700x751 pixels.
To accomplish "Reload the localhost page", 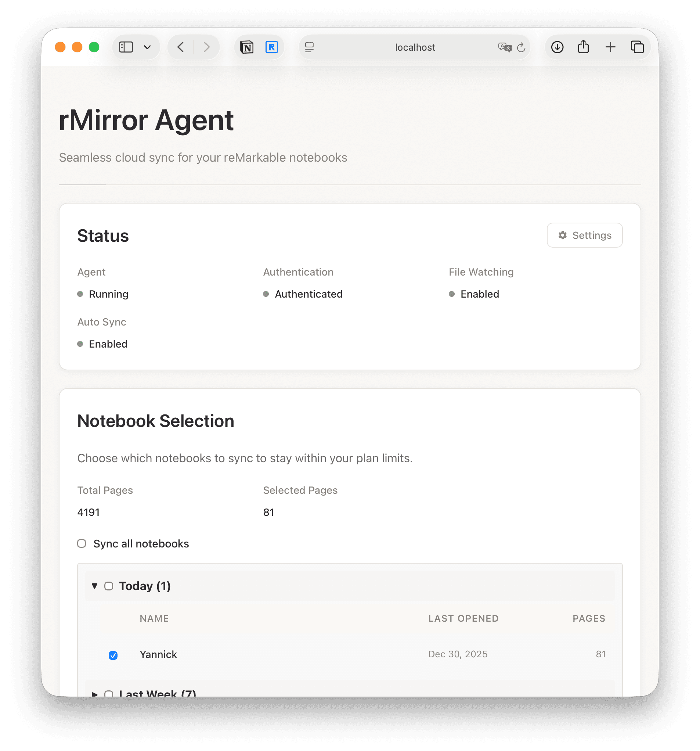I will point(522,47).
